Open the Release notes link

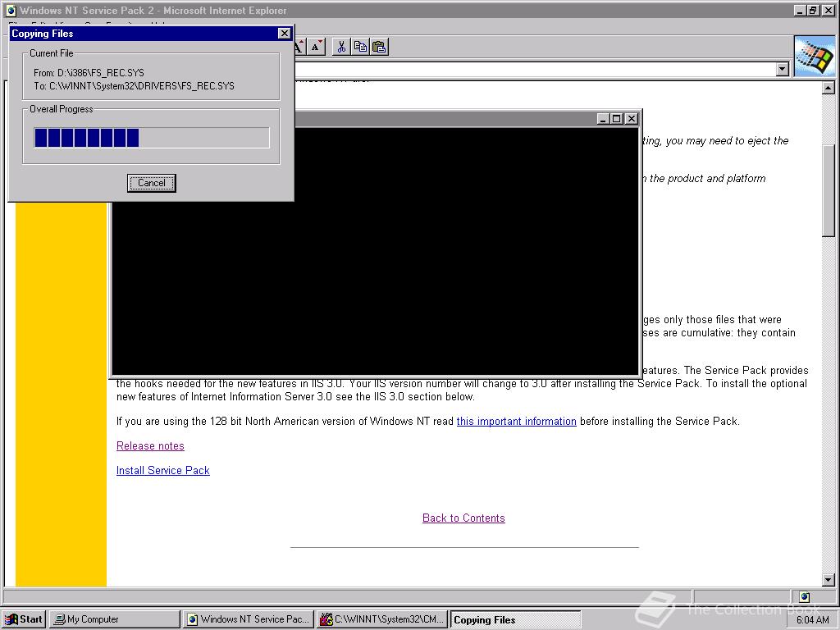point(150,445)
